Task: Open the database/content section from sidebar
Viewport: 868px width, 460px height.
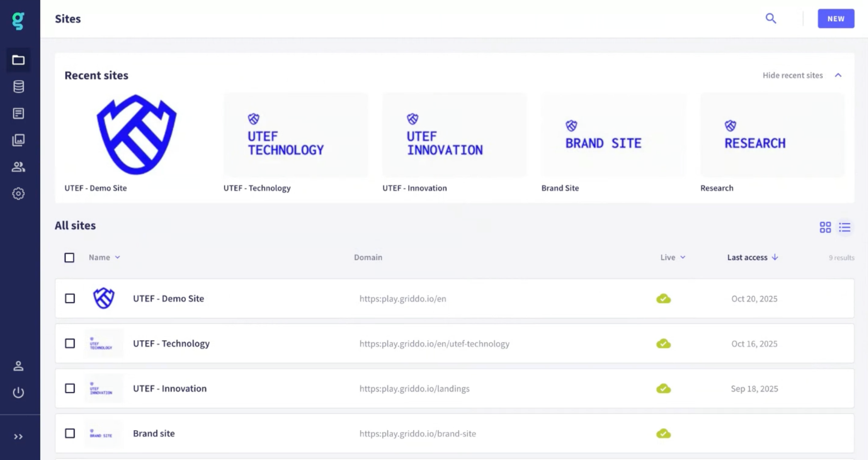Action: pyautogui.click(x=19, y=87)
